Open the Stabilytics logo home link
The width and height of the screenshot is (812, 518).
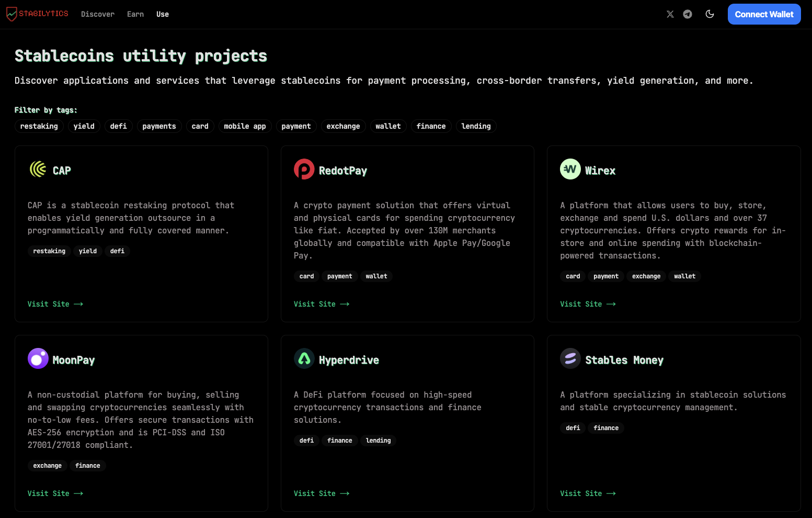pos(37,14)
